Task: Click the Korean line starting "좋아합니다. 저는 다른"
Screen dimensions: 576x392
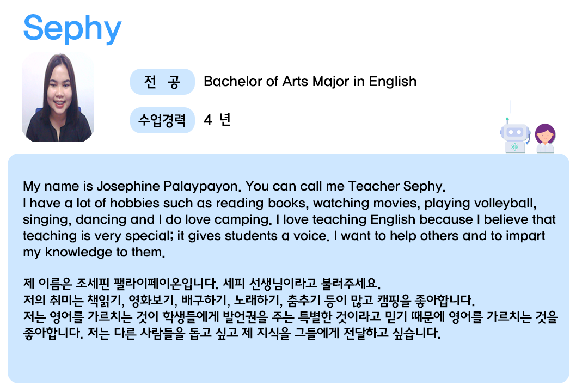Action: [x=232, y=333]
